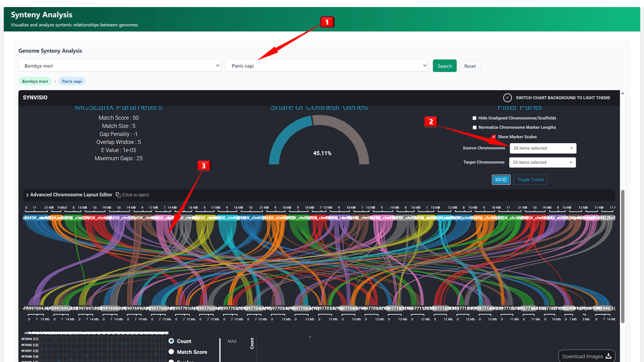This screenshot has width=644, height=362.
Task: Click the layout editor click-to-open icon
Action: pos(118,195)
